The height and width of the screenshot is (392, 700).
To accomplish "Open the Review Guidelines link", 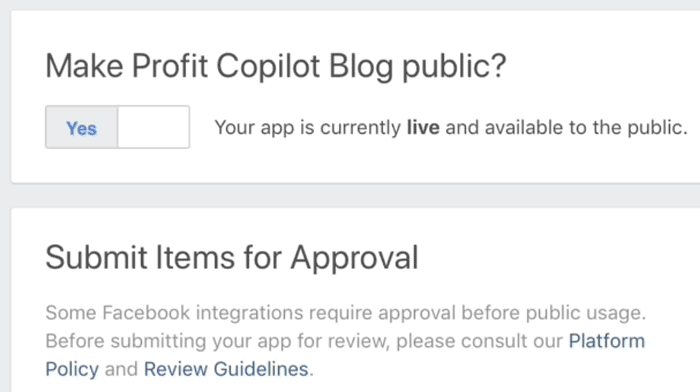I will 226,369.
